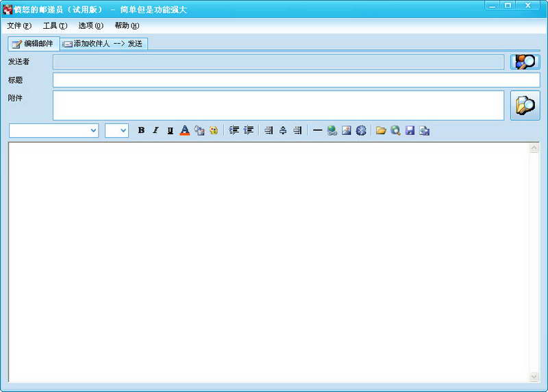Maximize the application window

click(x=508, y=5)
